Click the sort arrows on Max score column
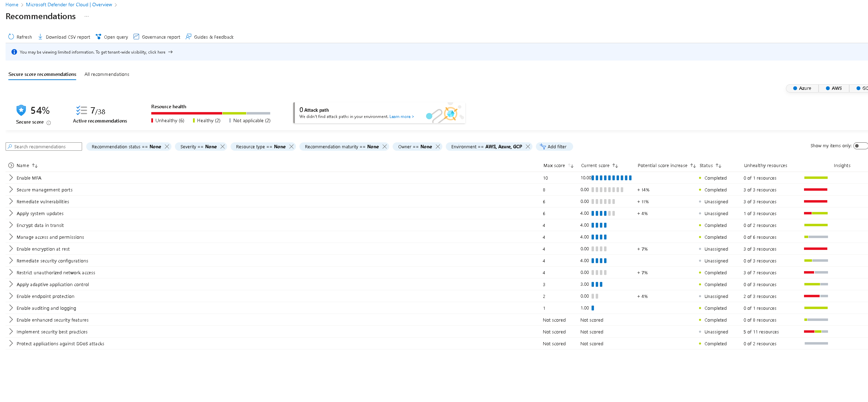Image resolution: width=868 pixels, height=402 pixels. (570, 166)
